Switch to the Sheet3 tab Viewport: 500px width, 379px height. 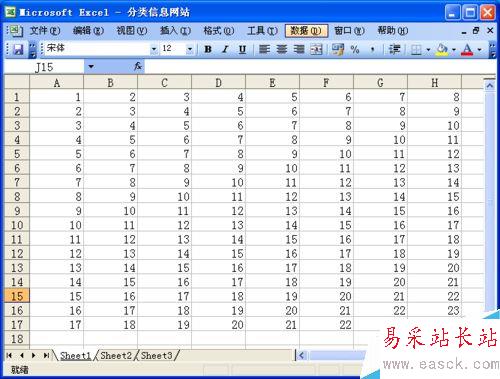pyautogui.click(x=156, y=356)
